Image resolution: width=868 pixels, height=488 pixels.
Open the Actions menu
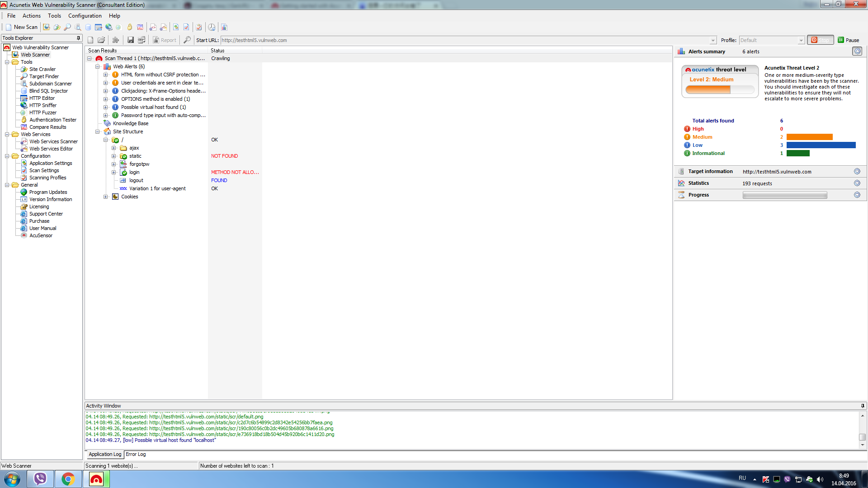click(32, 16)
